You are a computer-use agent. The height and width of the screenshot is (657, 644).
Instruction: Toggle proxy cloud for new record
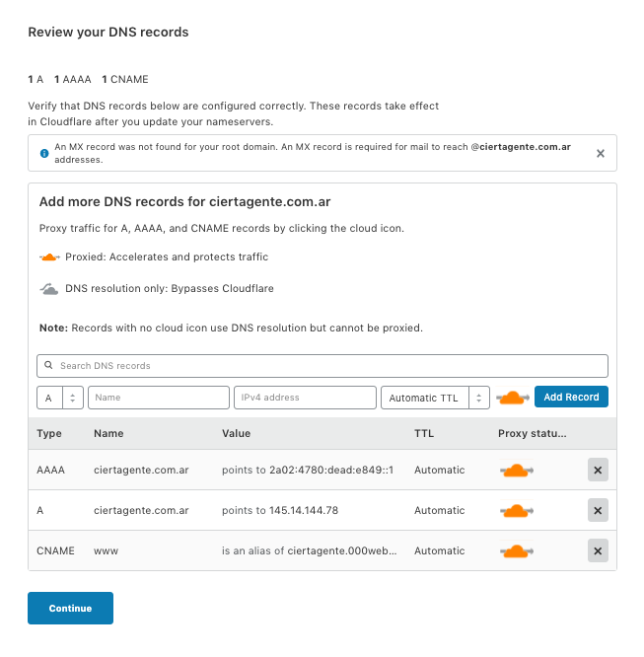(x=513, y=398)
